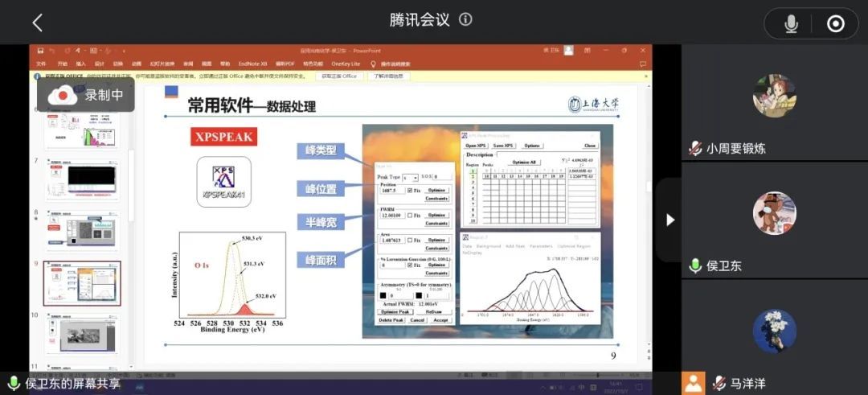The image size is (868, 395).
Task: Open the EndNote X8 ribbon tab
Action: coord(253,64)
